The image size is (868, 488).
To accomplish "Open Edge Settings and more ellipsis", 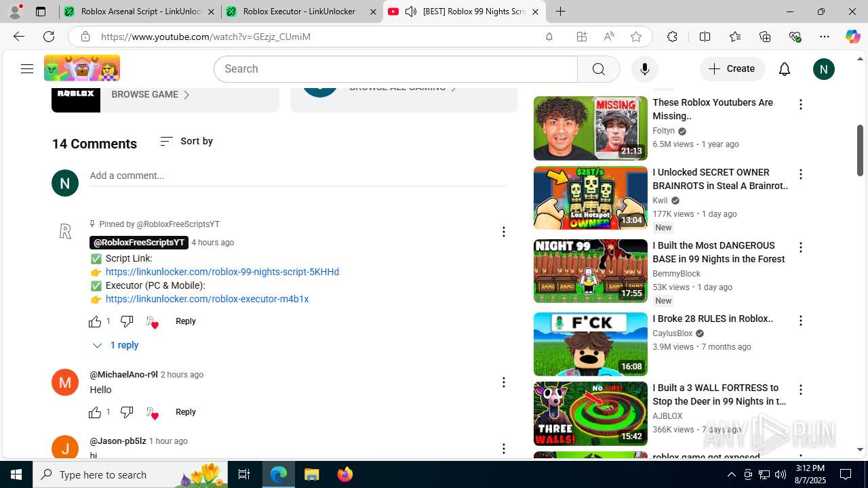I will click(825, 37).
